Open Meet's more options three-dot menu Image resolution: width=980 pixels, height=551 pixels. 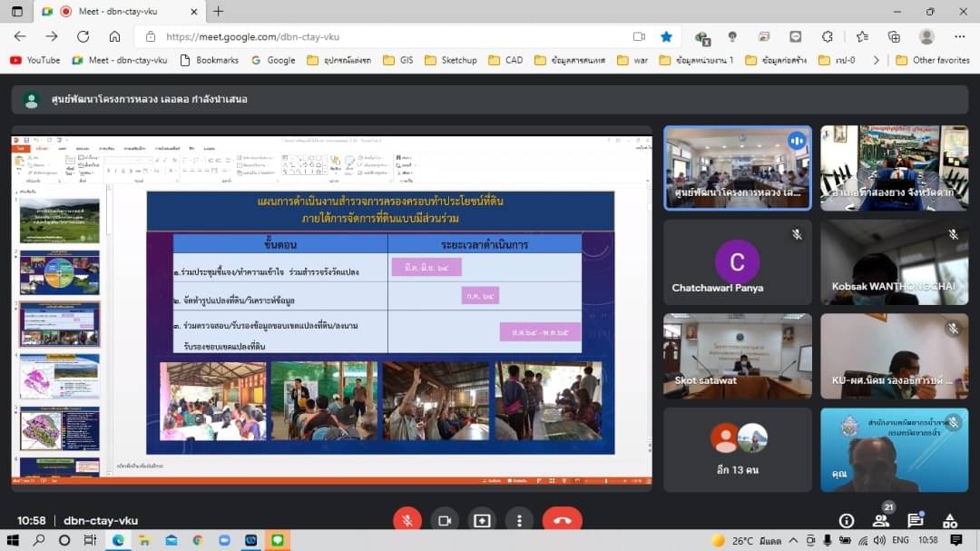pos(519,520)
